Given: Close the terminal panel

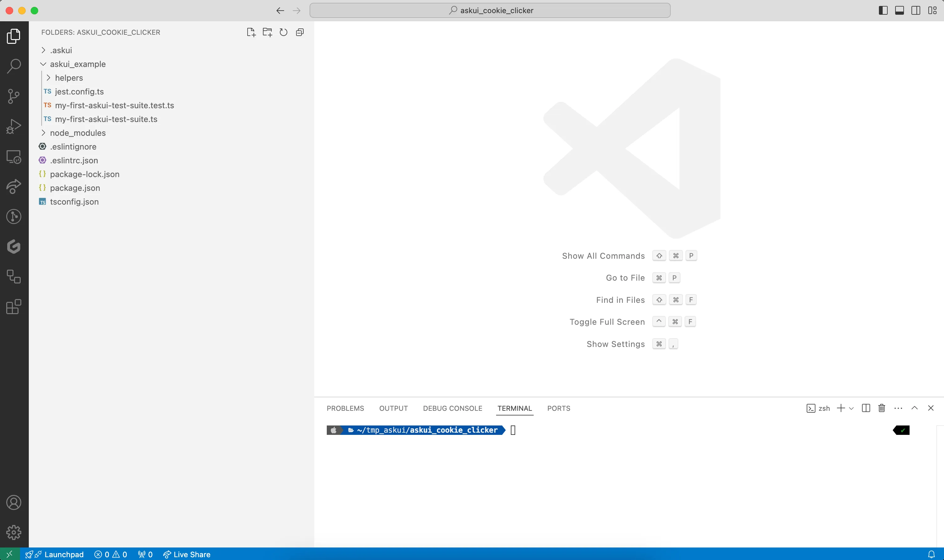Looking at the screenshot, I should pos(931,408).
